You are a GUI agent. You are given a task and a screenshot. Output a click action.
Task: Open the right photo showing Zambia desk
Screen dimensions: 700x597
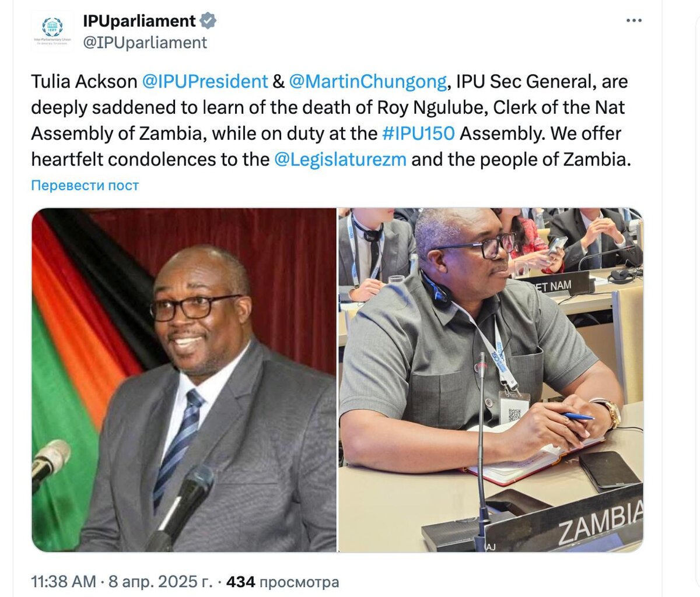point(491,380)
